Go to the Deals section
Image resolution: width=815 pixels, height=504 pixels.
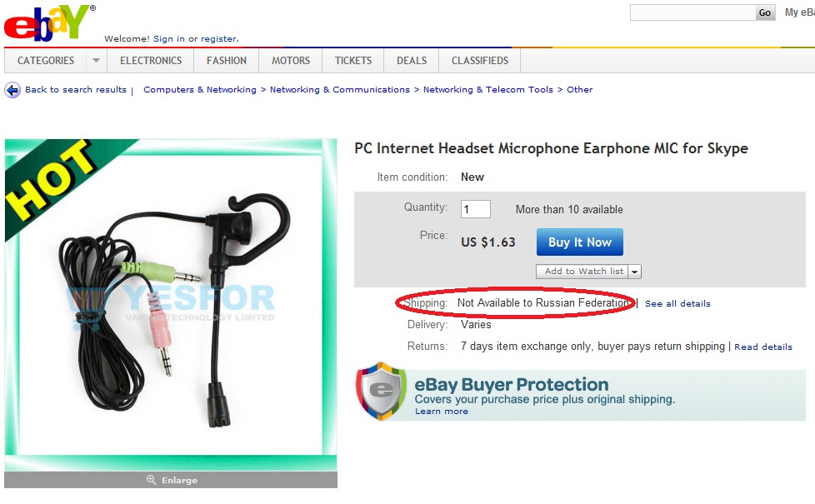412,60
